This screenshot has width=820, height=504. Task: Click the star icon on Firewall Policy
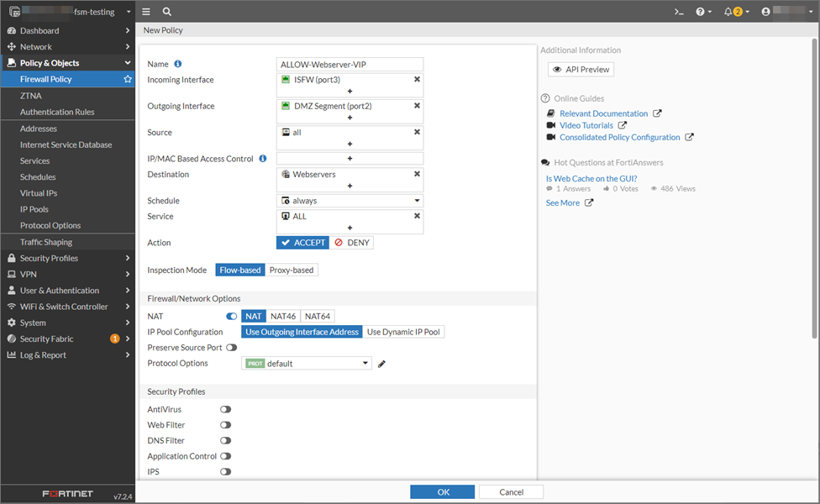pyautogui.click(x=127, y=78)
